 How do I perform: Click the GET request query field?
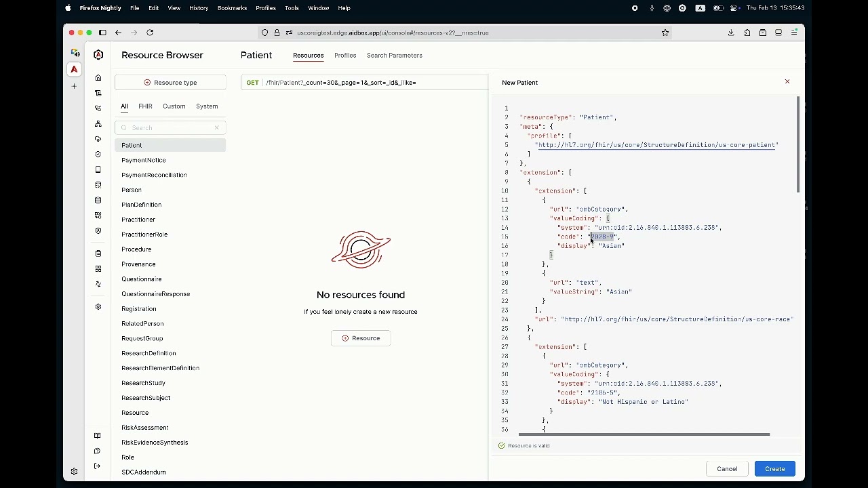pyautogui.click(x=364, y=83)
